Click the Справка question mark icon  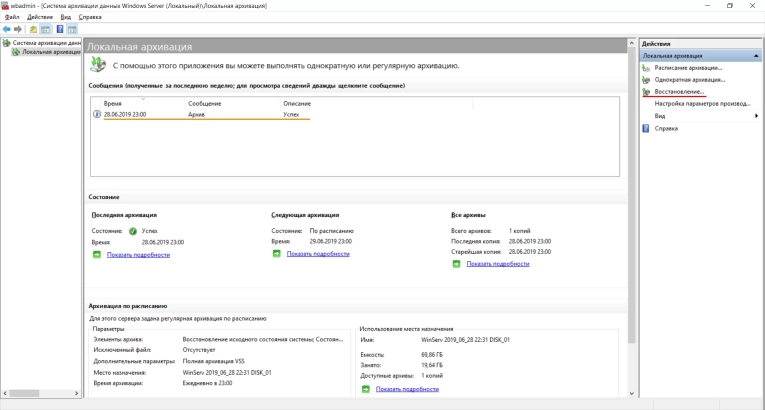click(x=646, y=128)
